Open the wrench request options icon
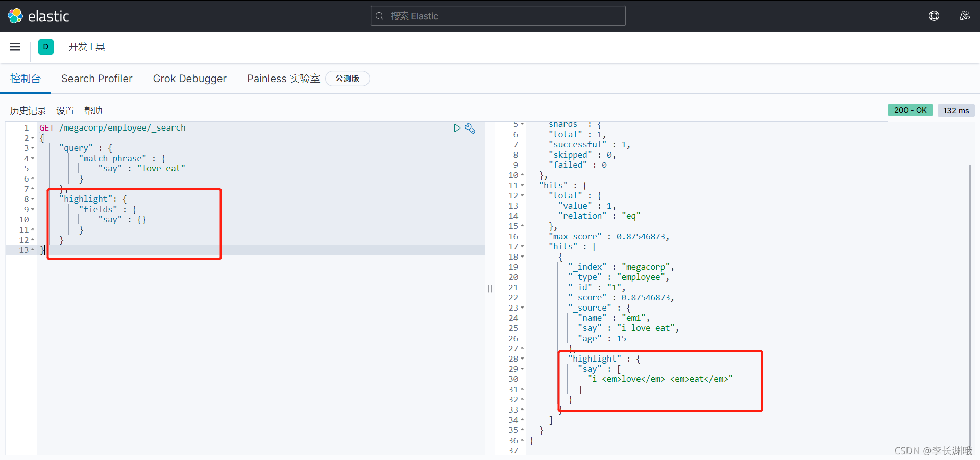The image size is (980, 460). point(470,129)
